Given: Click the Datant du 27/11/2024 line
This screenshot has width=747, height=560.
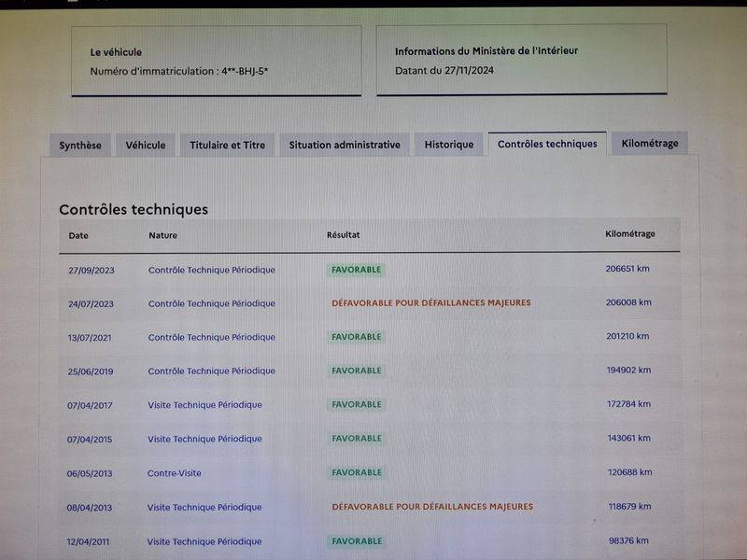Looking at the screenshot, I should click(444, 71).
